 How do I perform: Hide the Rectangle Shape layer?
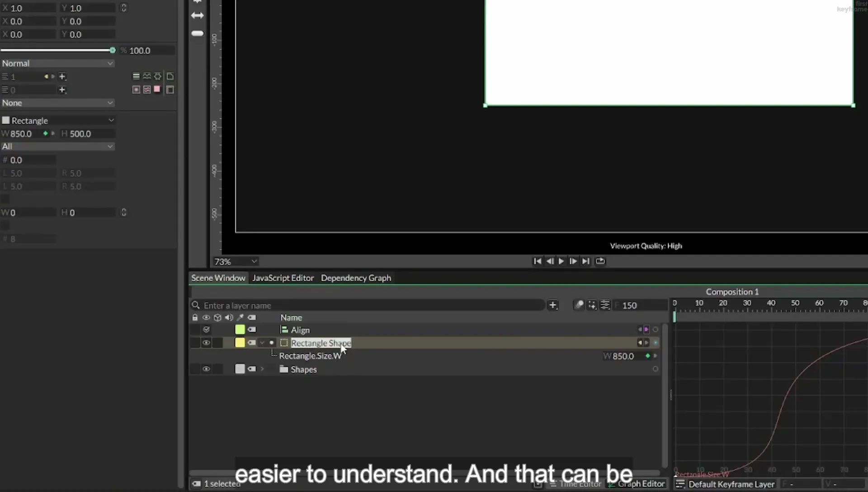click(206, 343)
